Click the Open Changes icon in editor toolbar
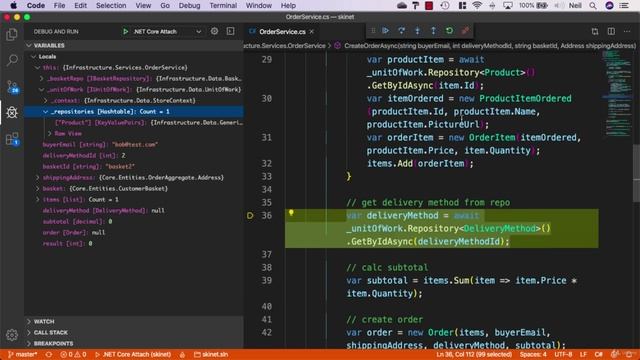Viewport: 640px width, 360px height. click(x=595, y=31)
